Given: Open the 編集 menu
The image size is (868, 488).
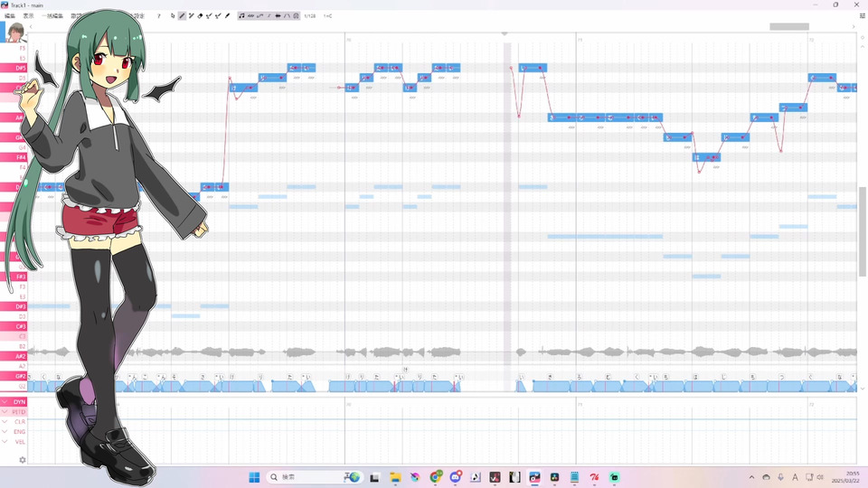Looking at the screenshot, I should coord(10,16).
